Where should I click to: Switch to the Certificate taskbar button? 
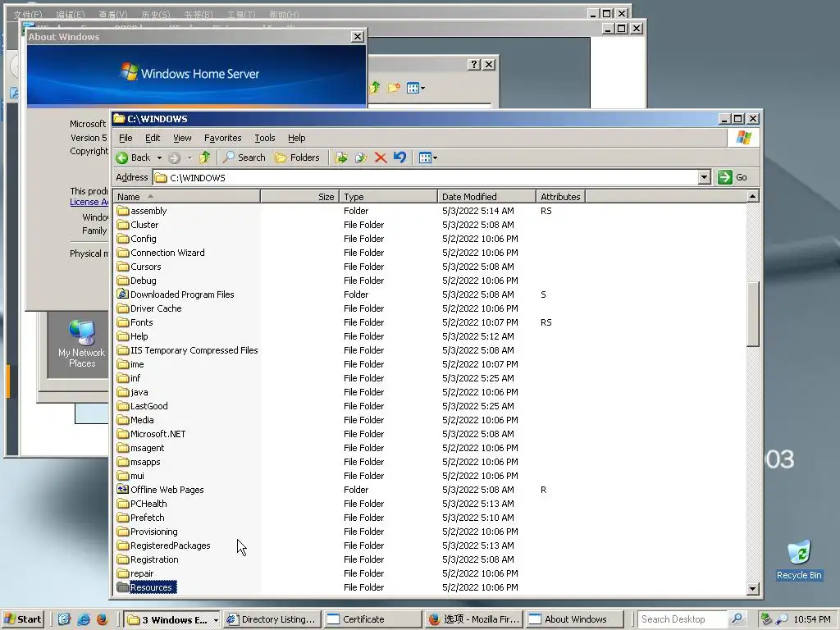point(372,619)
